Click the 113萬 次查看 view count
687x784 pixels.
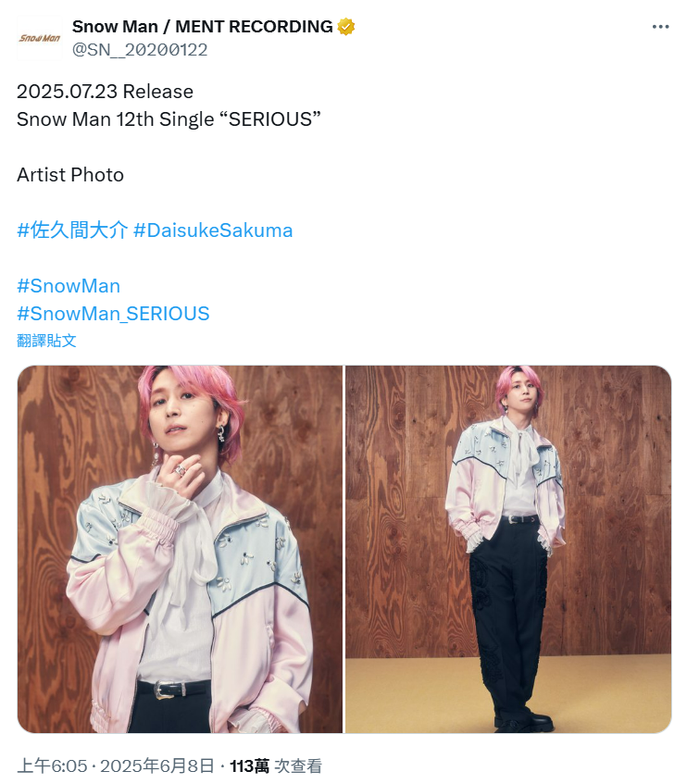tap(276, 766)
